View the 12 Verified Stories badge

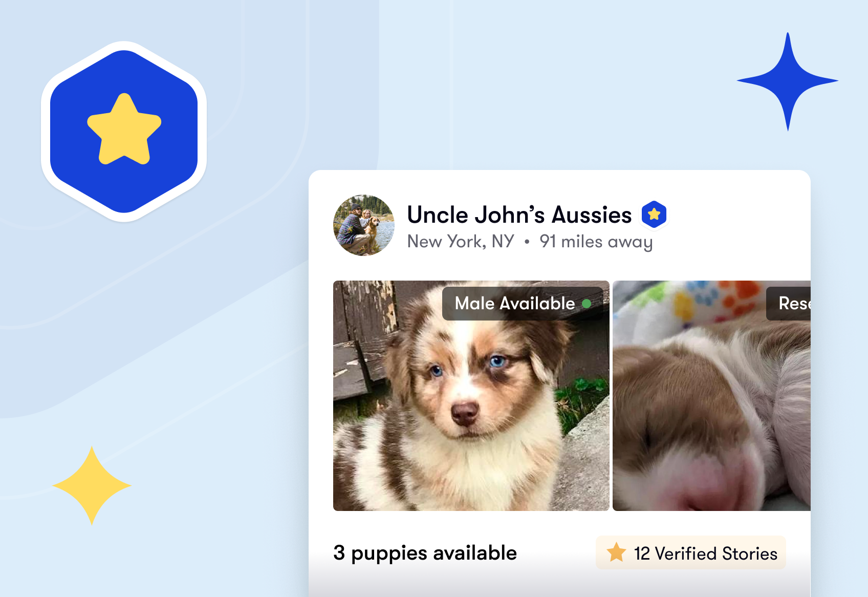pos(690,552)
